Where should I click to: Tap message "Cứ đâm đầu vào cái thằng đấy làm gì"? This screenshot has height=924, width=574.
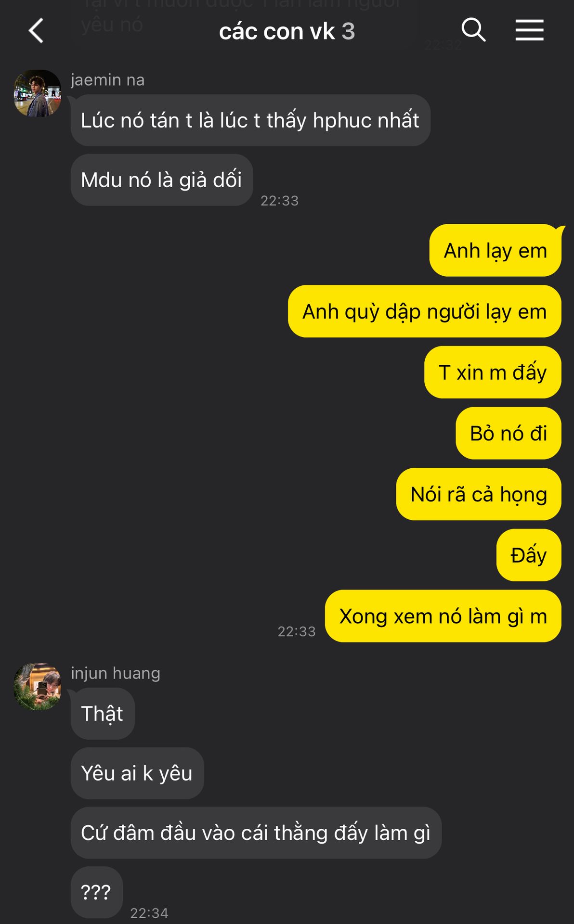click(x=256, y=833)
